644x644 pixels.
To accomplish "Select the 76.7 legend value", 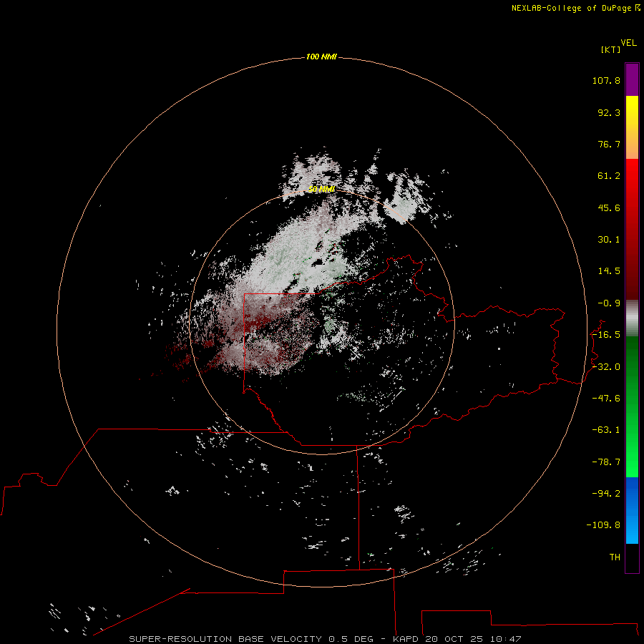I will (609, 144).
